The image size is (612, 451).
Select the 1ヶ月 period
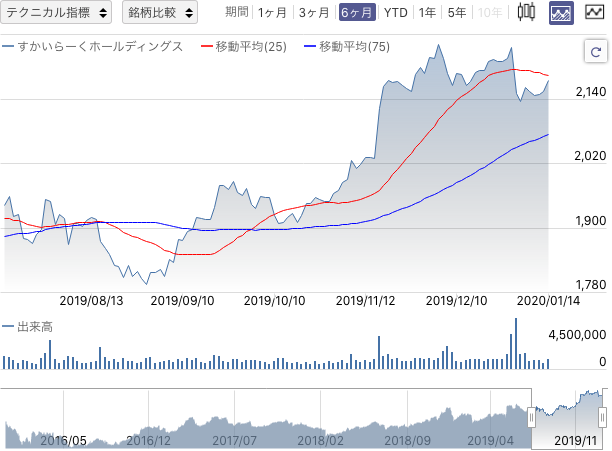272,12
